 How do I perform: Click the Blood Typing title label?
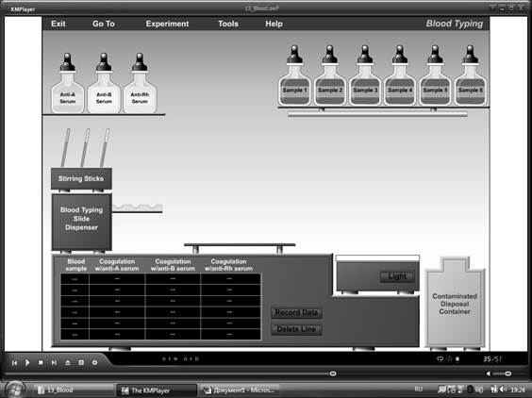point(455,24)
